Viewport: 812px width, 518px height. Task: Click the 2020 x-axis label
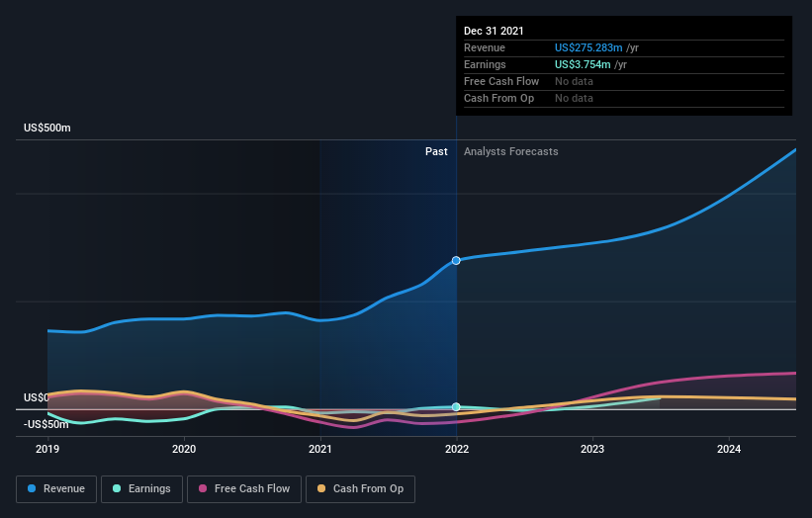[x=184, y=449]
